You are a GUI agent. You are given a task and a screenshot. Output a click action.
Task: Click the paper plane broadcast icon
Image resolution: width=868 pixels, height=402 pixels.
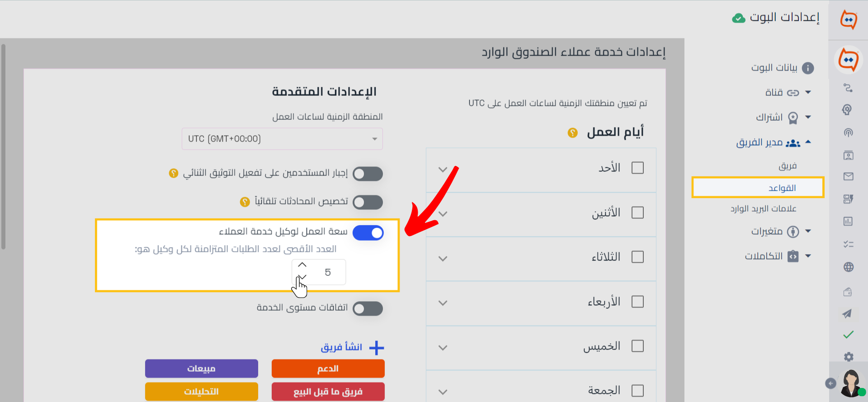click(x=848, y=313)
